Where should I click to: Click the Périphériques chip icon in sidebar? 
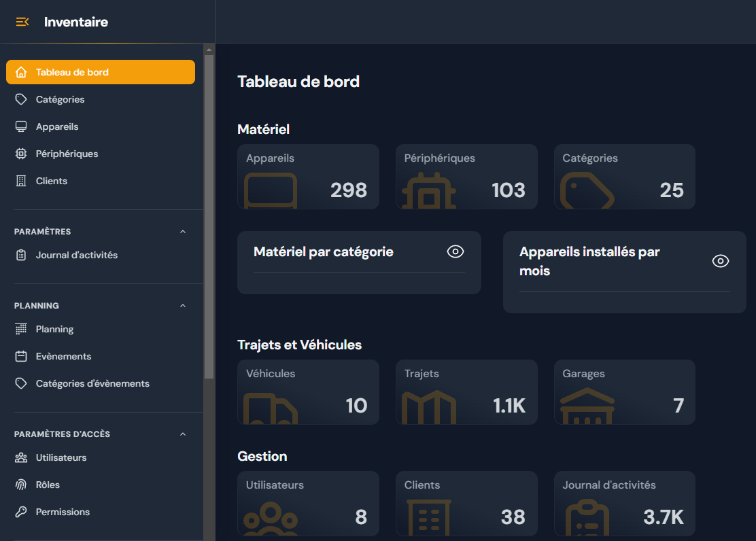pos(21,154)
